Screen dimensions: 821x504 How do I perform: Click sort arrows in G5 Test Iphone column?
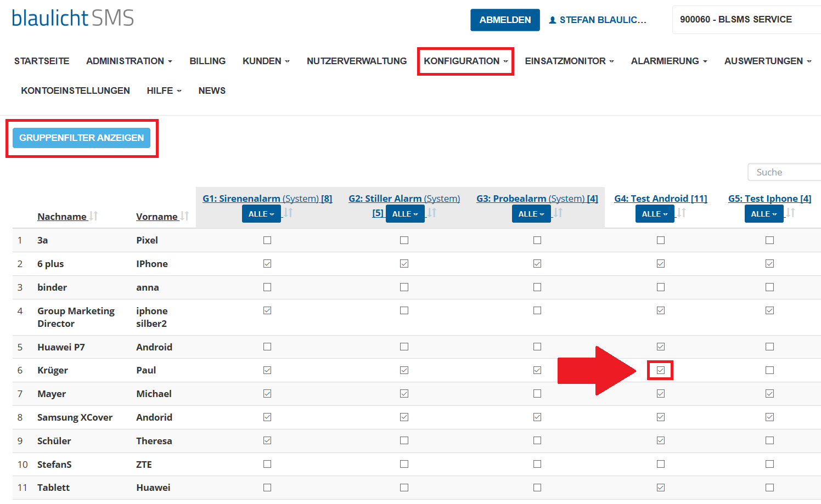(791, 213)
